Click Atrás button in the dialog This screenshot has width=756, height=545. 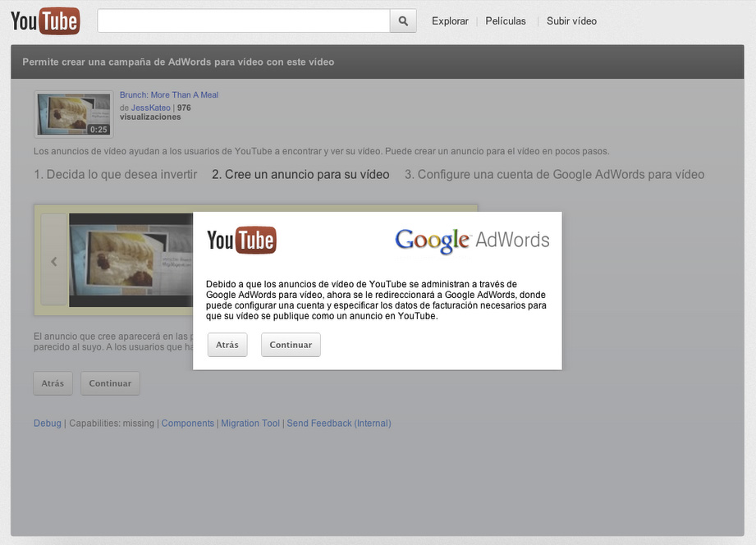[227, 345]
